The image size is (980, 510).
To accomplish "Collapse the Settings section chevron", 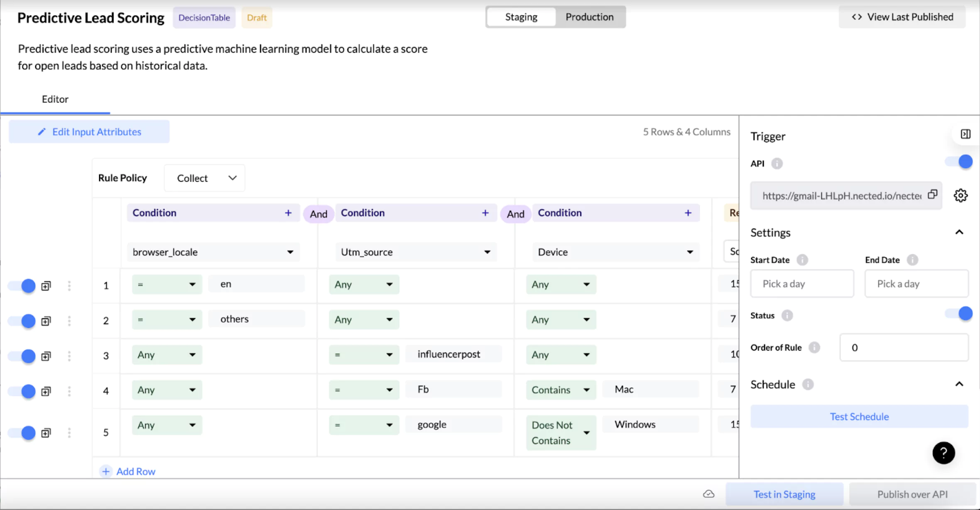I will (959, 232).
